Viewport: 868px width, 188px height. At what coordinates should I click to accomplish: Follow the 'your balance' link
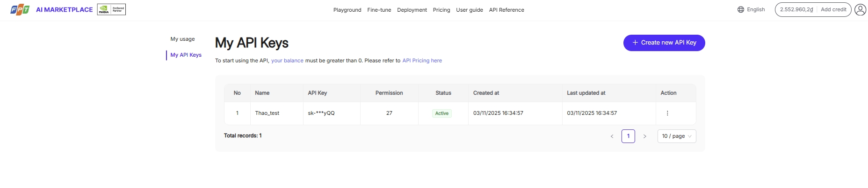[x=287, y=60]
